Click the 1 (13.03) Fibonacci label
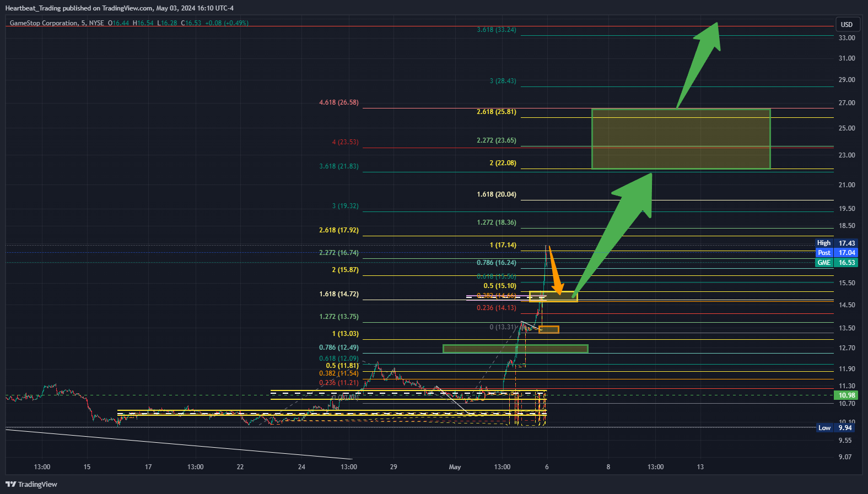The width and height of the screenshot is (868, 494). [345, 334]
